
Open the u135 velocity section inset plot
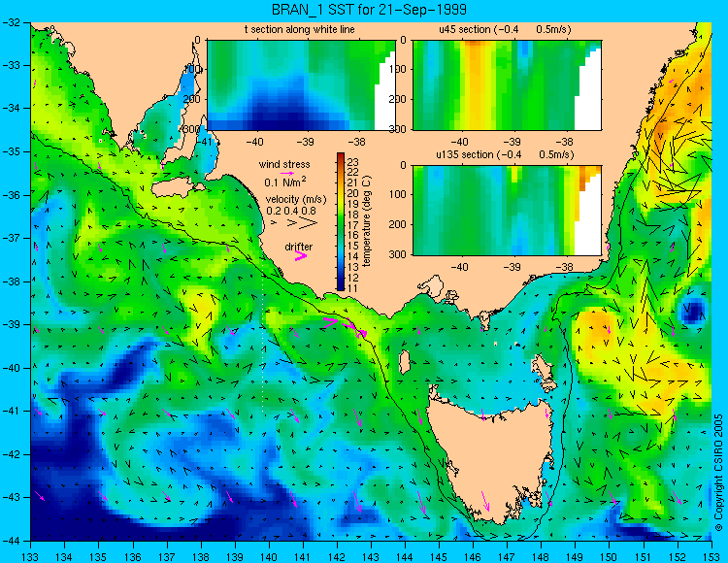click(507, 211)
